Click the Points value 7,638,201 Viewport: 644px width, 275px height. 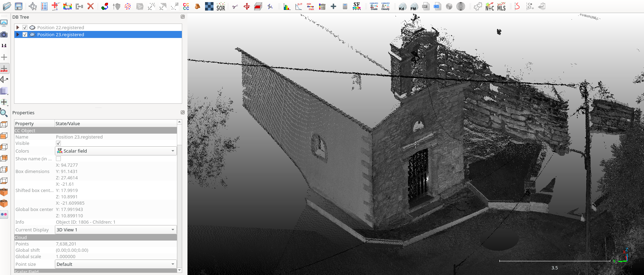tap(66, 244)
